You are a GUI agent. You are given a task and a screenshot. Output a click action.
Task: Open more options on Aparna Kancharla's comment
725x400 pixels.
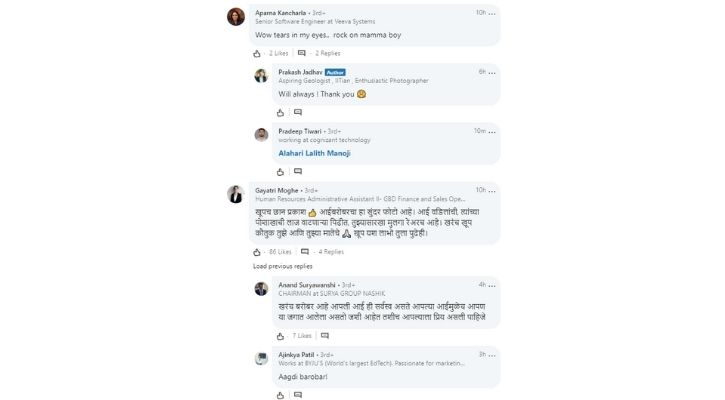pos(493,13)
